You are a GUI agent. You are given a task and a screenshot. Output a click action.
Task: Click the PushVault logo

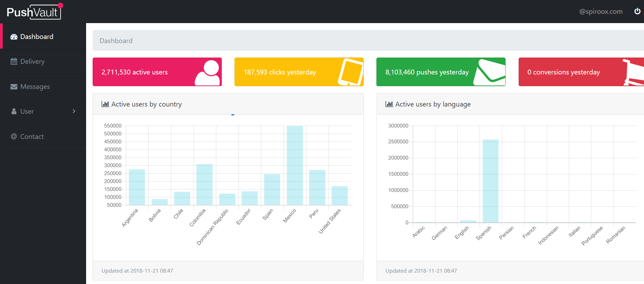[x=34, y=12]
